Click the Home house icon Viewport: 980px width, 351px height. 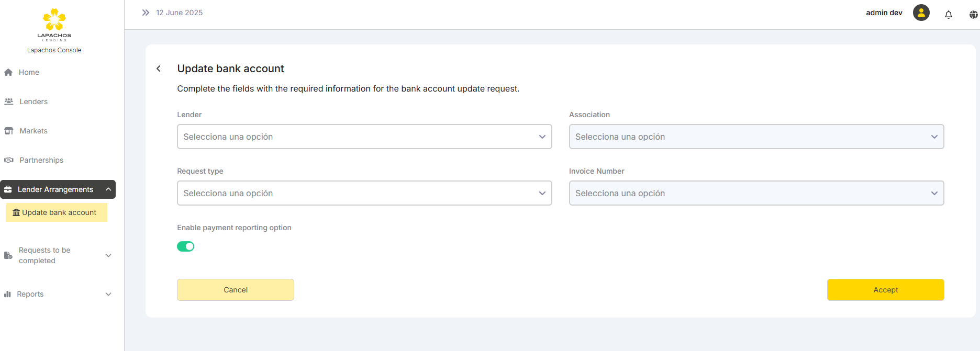(8, 73)
